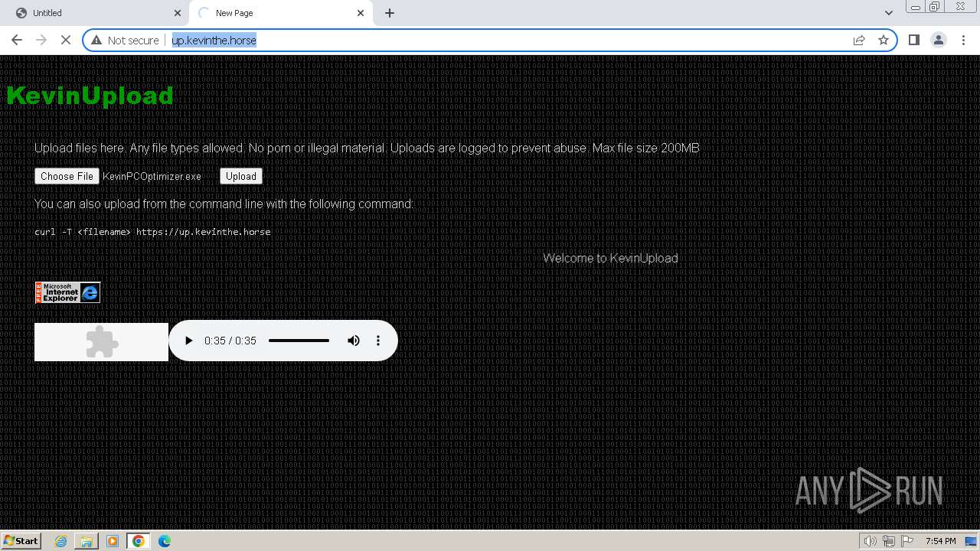This screenshot has height=551, width=980.
Task: Click the Choose File button
Action: click(x=67, y=176)
